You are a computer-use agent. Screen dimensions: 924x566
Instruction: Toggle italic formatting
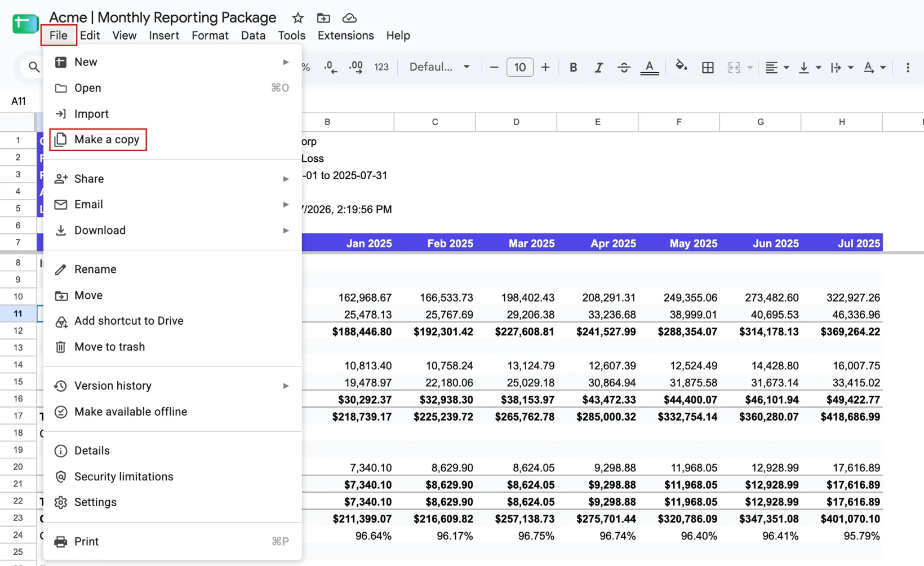[598, 68]
